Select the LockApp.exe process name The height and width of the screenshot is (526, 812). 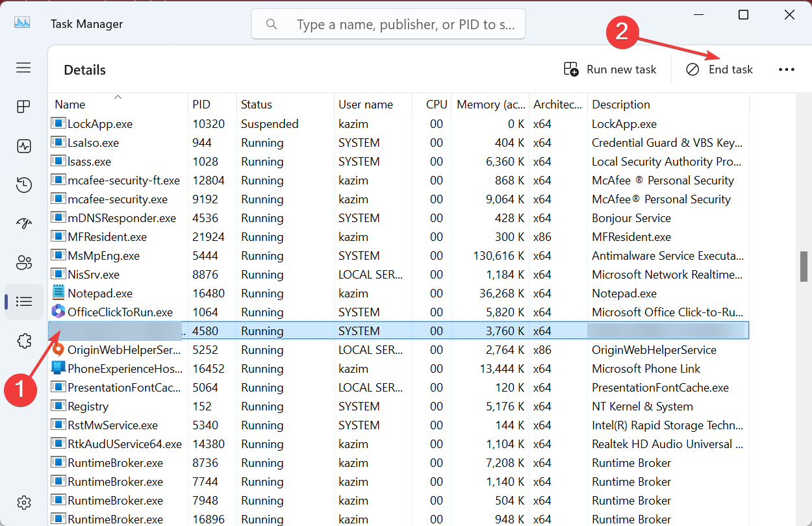[100, 124]
